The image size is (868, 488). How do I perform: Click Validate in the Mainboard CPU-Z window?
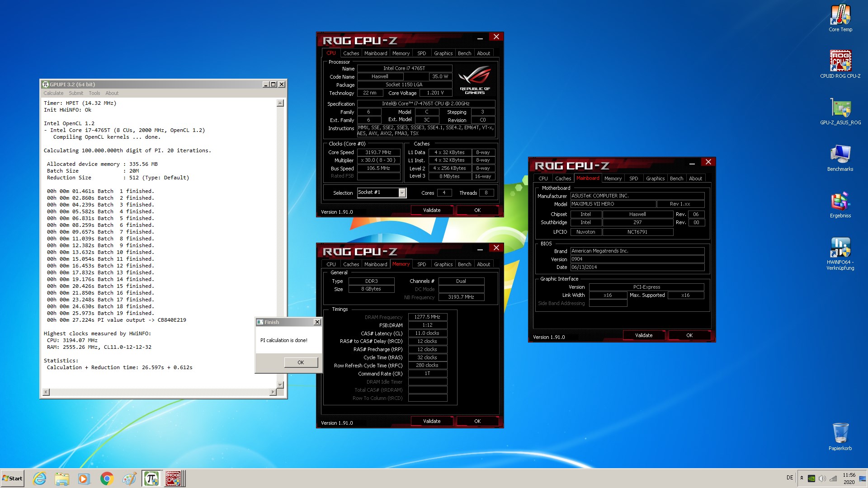(x=644, y=335)
